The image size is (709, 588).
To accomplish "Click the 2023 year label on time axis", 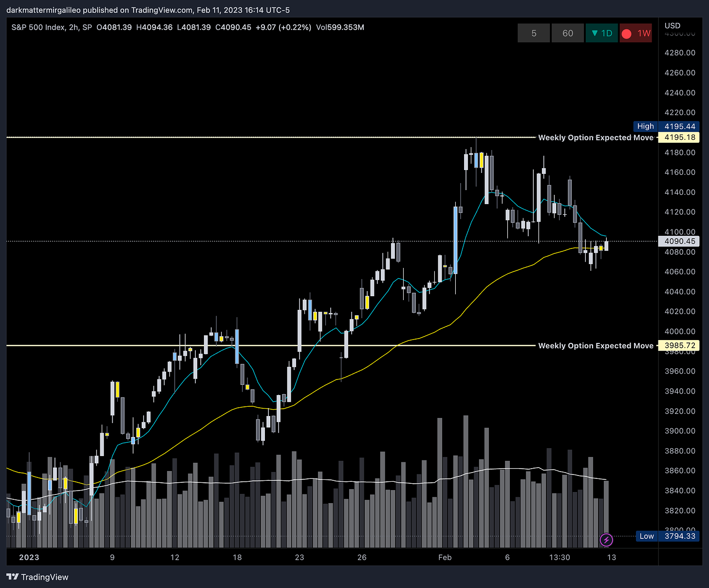I will (29, 557).
